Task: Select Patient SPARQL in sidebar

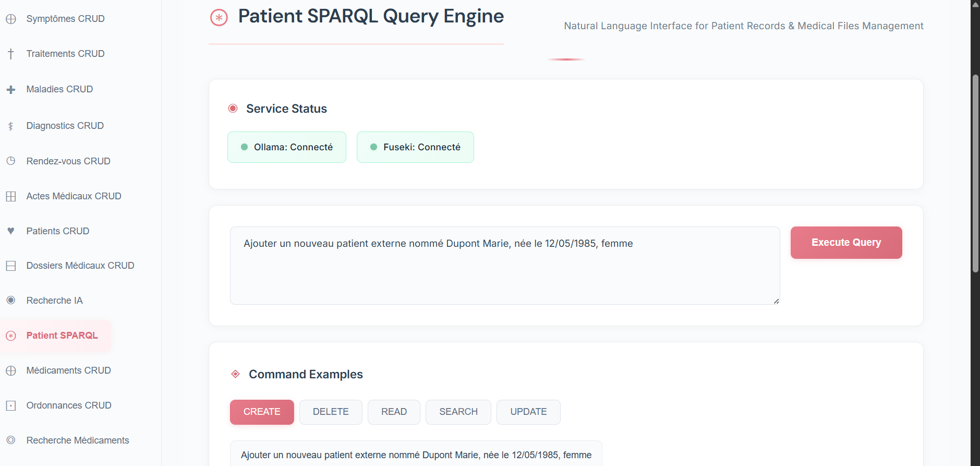Action: coord(55,336)
